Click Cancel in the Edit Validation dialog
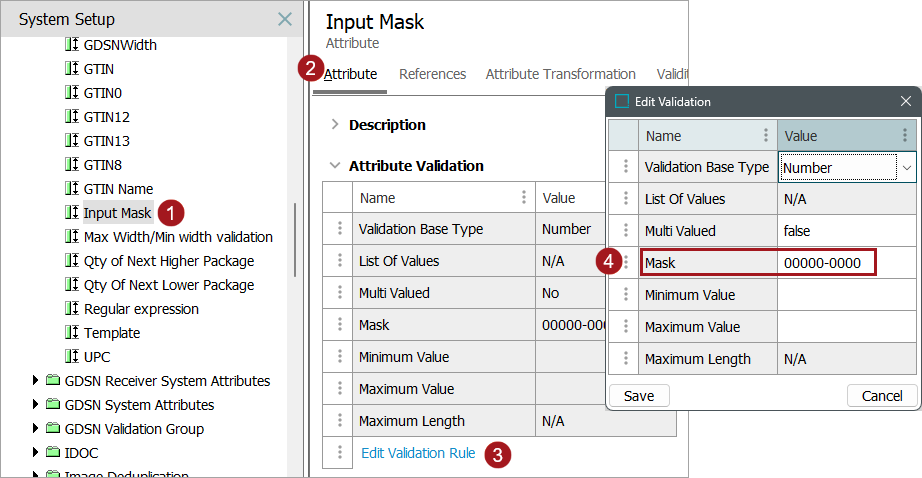922x478 pixels. pos(882,396)
